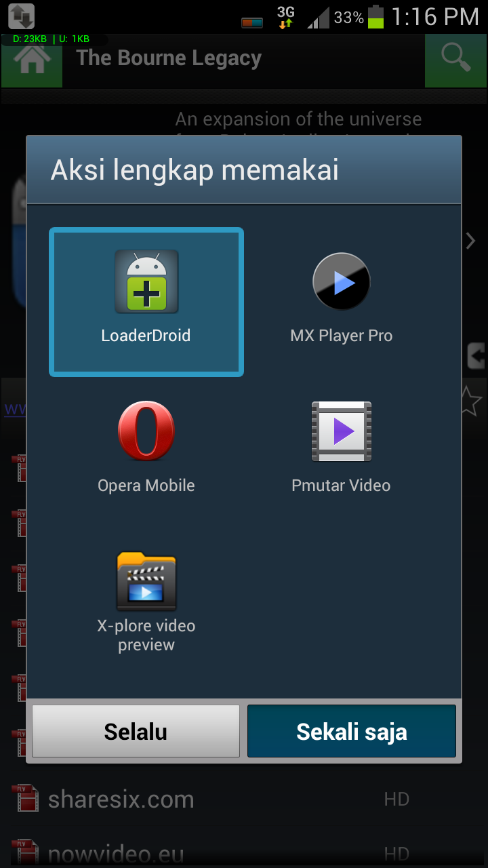
Task: Tap the green home icon
Action: 32,61
